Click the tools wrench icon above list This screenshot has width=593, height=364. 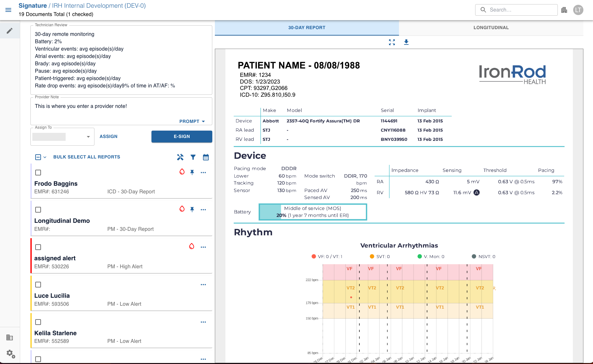(180, 157)
